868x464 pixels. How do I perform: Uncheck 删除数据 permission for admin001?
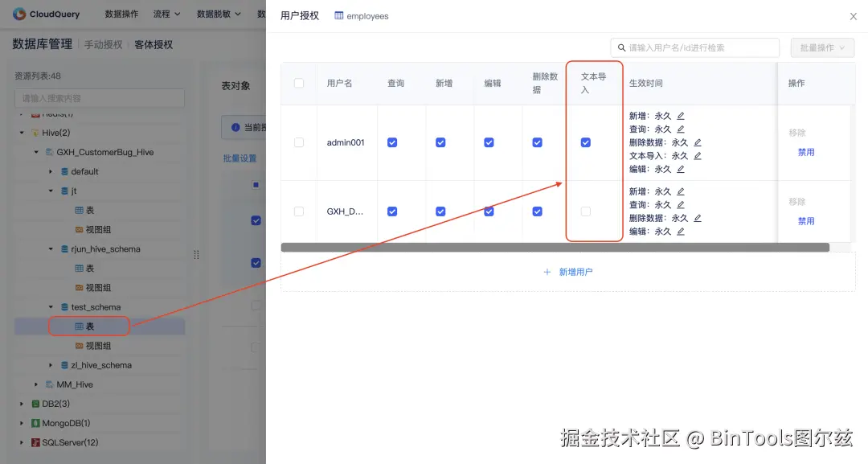(537, 142)
